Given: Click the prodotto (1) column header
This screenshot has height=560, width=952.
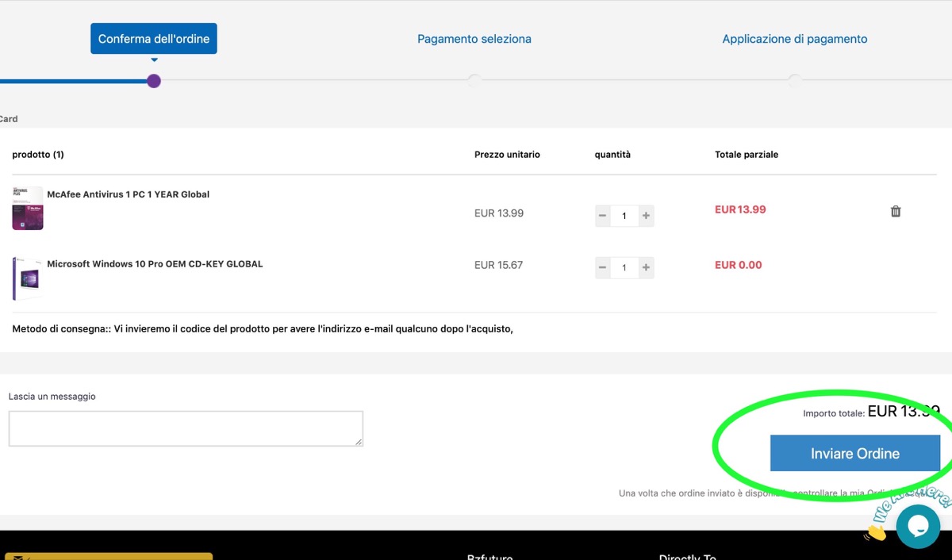Looking at the screenshot, I should pos(38,155).
